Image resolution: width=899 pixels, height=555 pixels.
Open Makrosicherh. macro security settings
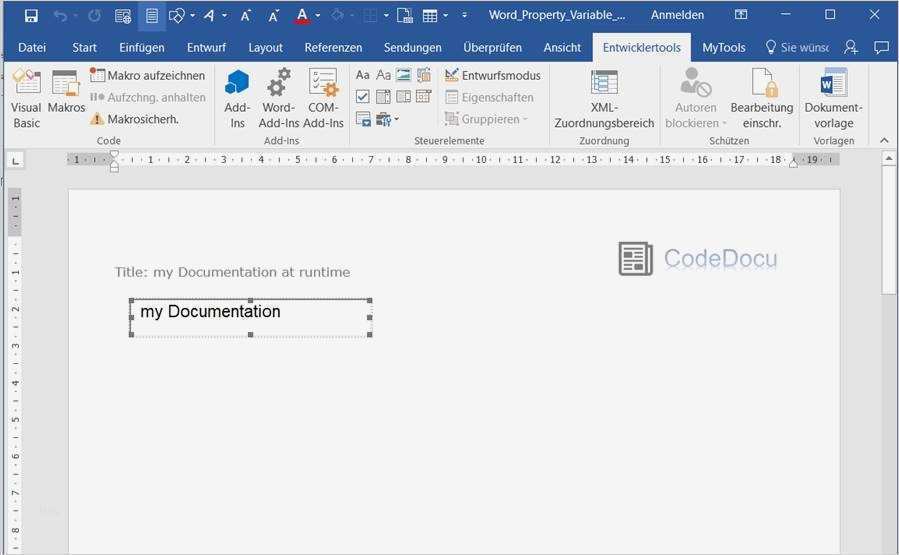(135, 119)
